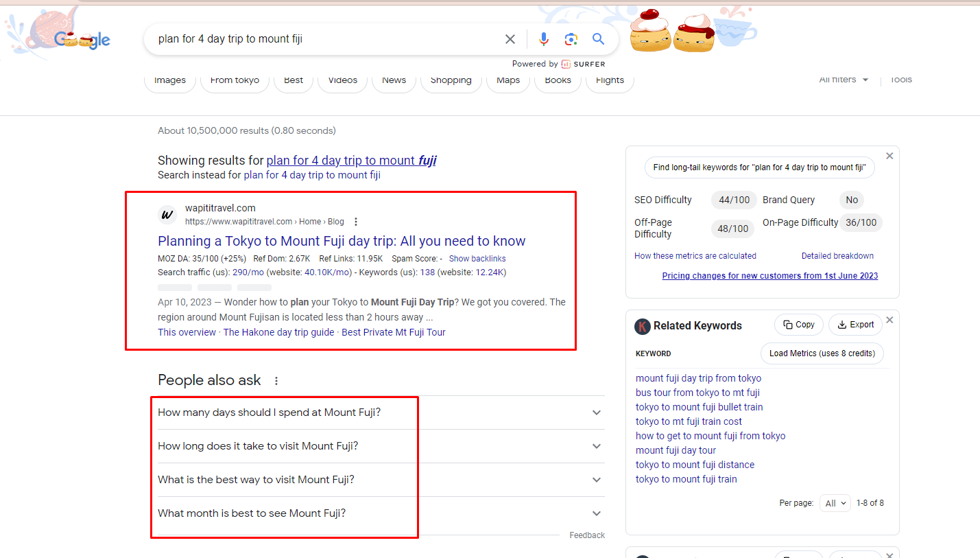The image size is (980, 558).
Task: Open Google Lens image search icon
Action: point(571,39)
